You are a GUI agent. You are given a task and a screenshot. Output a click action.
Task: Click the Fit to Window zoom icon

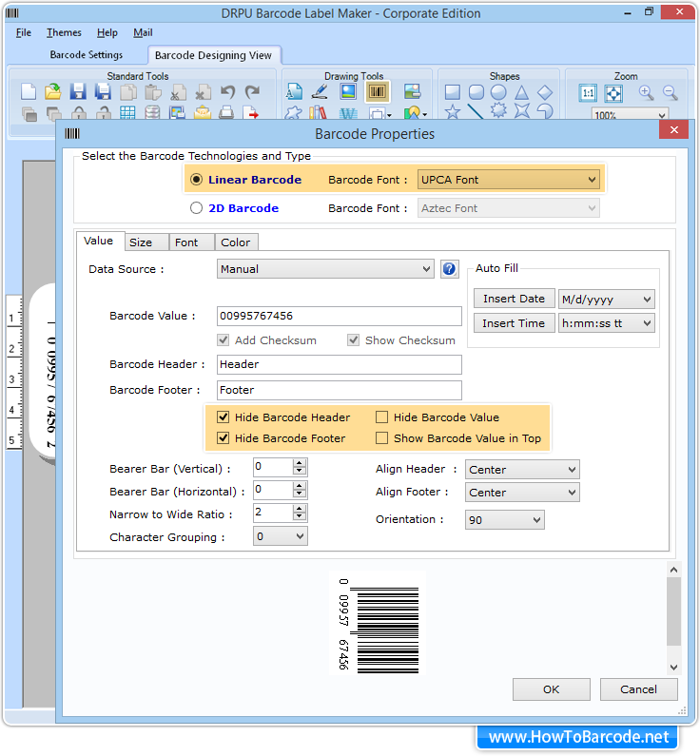click(x=613, y=92)
